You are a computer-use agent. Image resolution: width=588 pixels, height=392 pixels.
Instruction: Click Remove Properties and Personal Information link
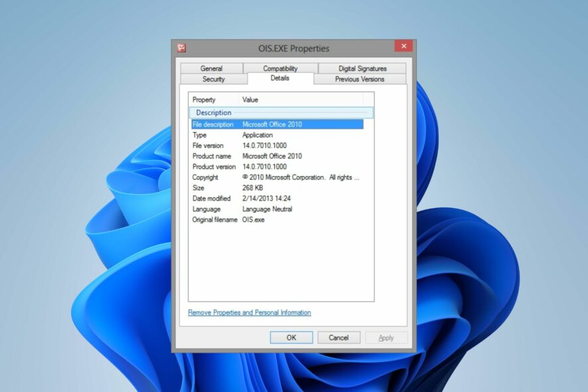tap(250, 312)
